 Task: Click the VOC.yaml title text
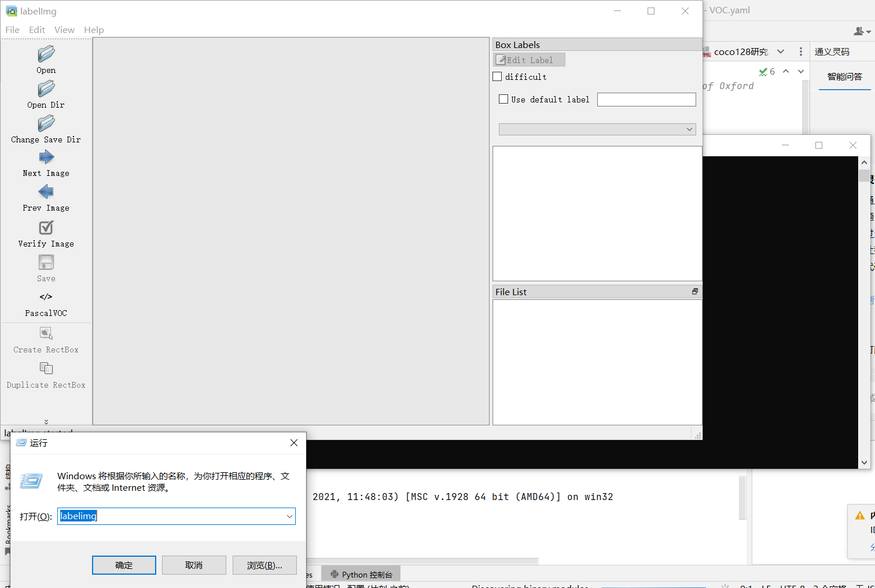(x=730, y=10)
